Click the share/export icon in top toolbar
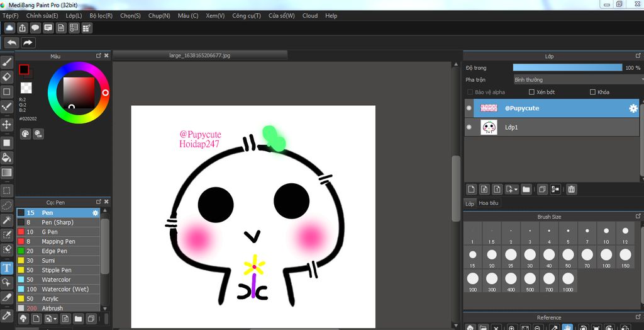644x330 pixels. pos(22,28)
